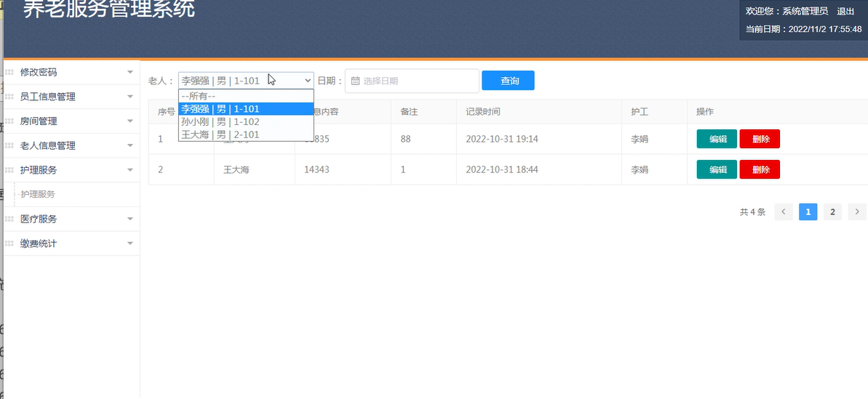This screenshot has width=868, height=399.
Task: Click 编辑 for the 19:14 record
Action: (x=717, y=139)
